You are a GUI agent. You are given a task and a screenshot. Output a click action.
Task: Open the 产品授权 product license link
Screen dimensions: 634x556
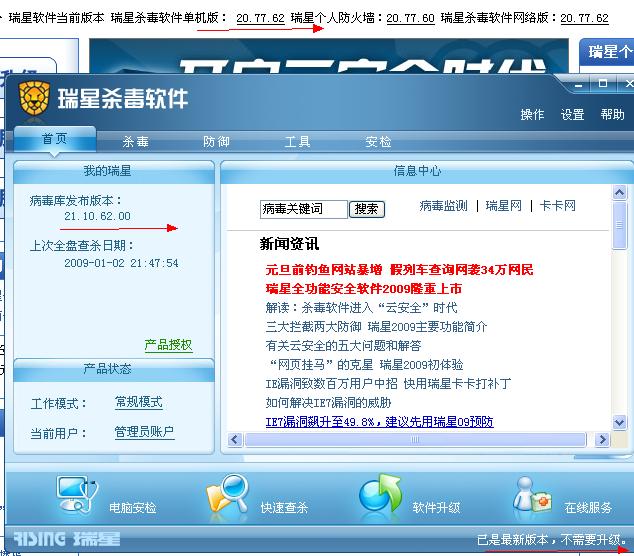(168, 345)
